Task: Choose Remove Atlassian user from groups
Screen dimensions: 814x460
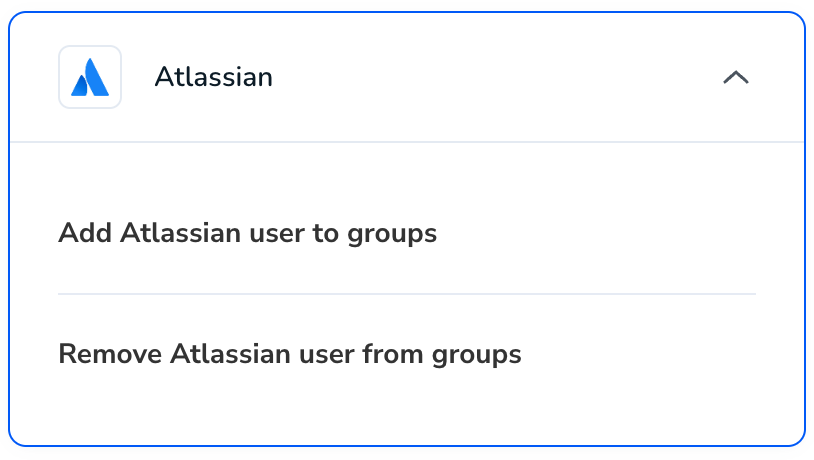Action: point(290,355)
